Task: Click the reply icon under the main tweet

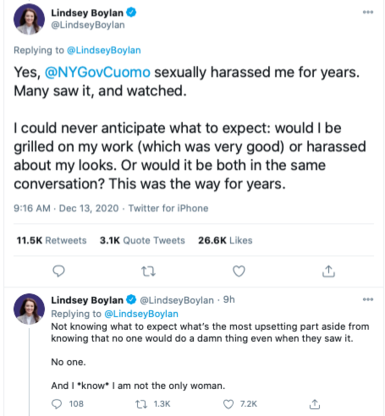Action: 59,271
